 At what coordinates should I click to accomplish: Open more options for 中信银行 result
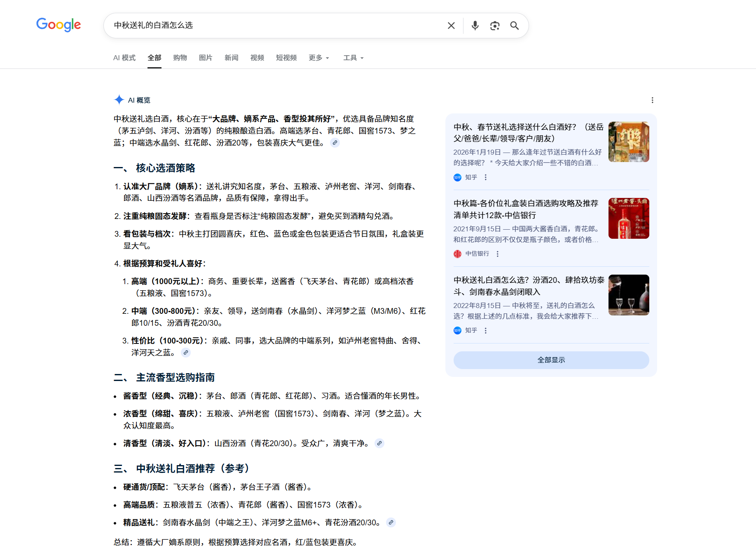tap(498, 254)
